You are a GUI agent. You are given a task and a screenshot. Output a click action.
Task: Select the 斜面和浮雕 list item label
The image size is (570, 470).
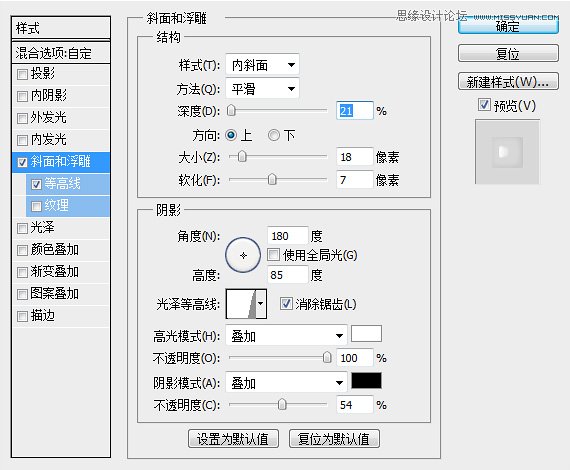pyautogui.click(x=60, y=162)
